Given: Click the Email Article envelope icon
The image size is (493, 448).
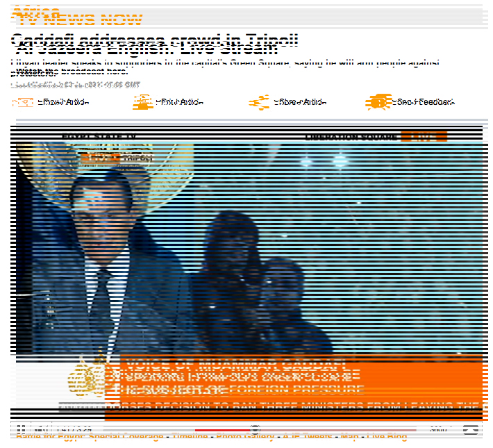Looking at the screenshot, I should [x=23, y=102].
